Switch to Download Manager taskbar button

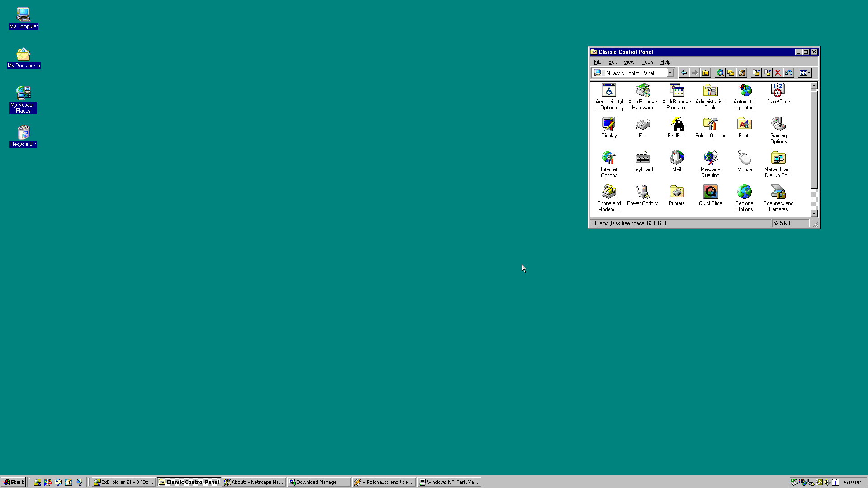pos(319,482)
